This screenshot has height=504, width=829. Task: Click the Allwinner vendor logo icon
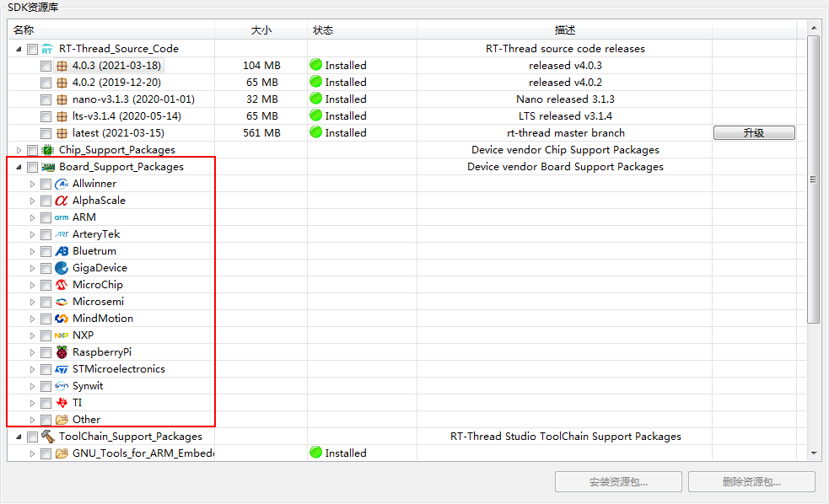pyautogui.click(x=62, y=184)
